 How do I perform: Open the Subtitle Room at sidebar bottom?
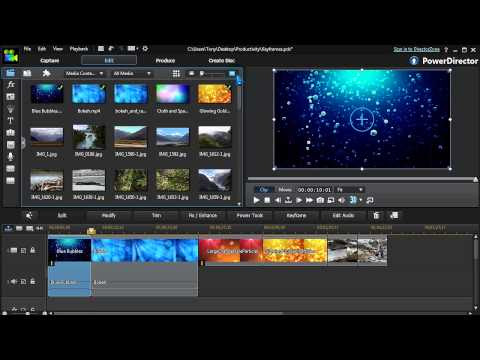[x=11, y=181]
